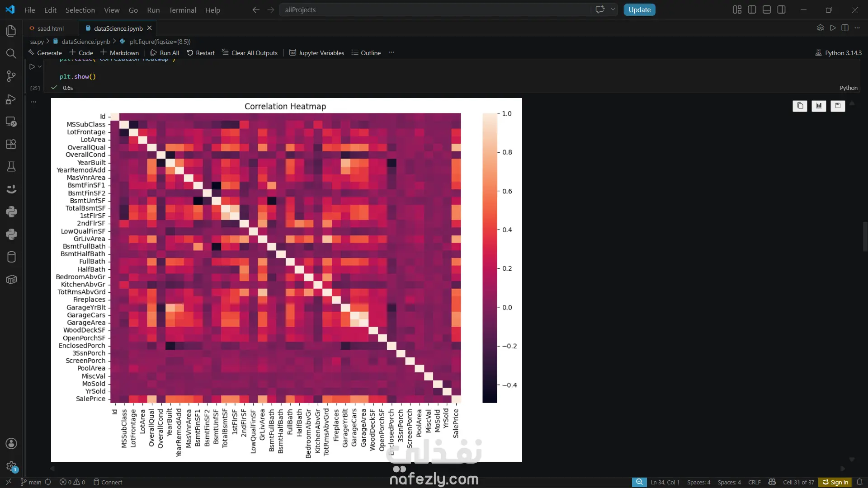Open the Source Control view

pos(11,76)
